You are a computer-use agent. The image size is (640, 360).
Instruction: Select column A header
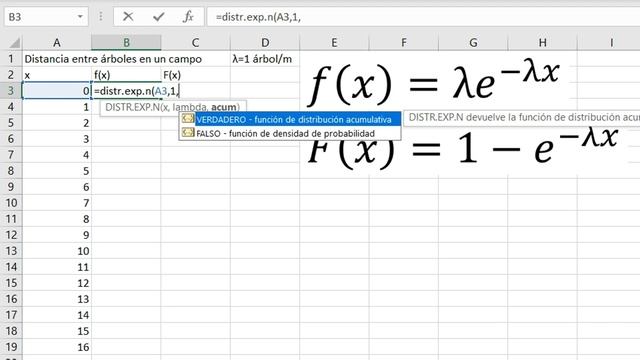57,42
